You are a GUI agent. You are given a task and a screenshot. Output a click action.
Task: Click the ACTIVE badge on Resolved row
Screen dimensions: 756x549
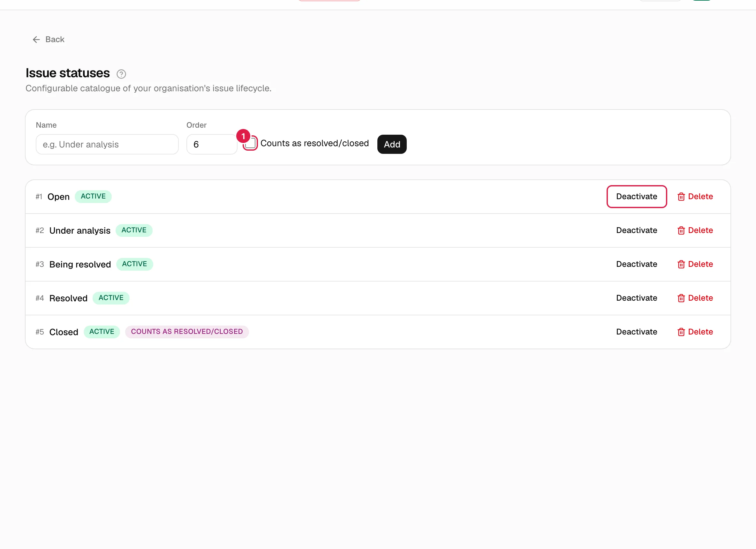(x=111, y=298)
